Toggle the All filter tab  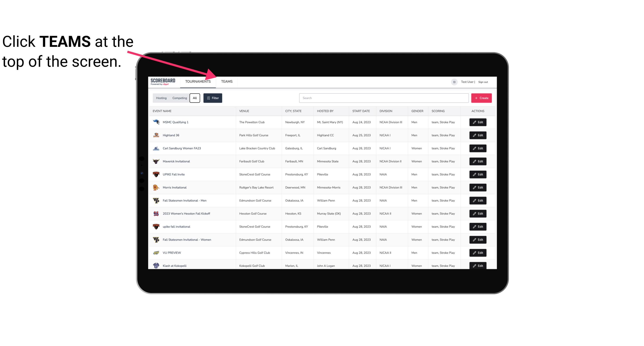[x=195, y=98]
